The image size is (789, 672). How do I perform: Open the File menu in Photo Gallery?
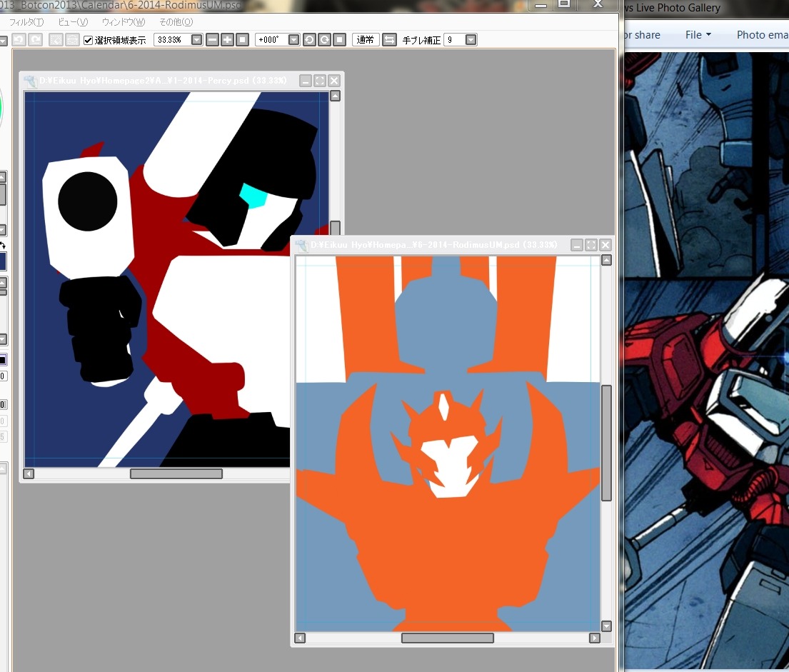tap(698, 35)
